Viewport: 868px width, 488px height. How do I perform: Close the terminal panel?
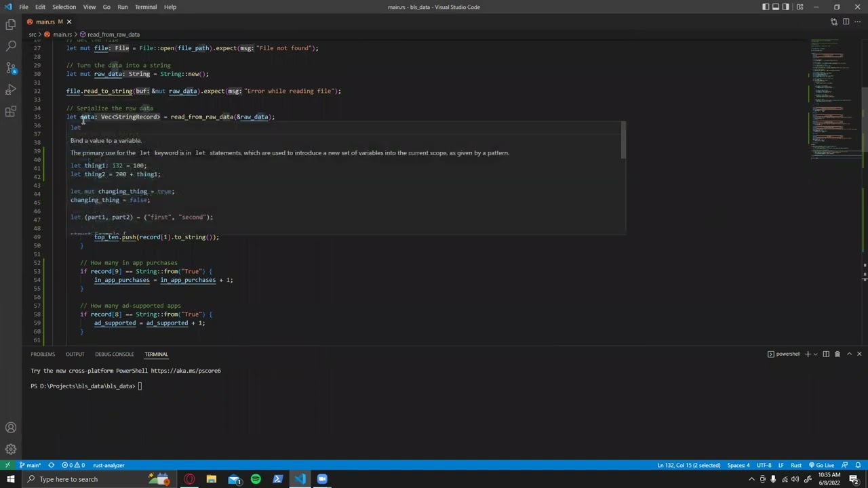[859, 354]
